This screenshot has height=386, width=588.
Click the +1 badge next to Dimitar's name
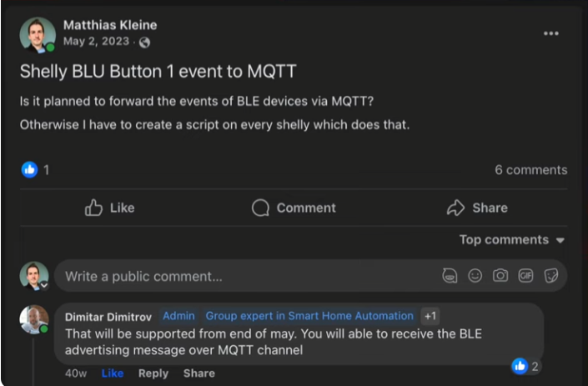click(430, 316)
